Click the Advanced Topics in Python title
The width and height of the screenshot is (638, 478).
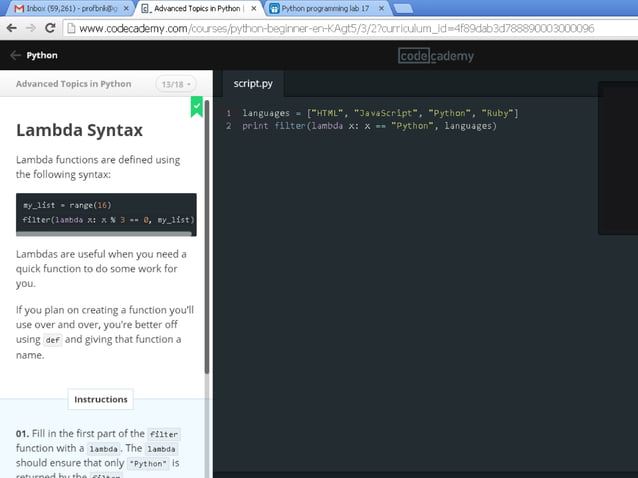(x=73, y=84)
